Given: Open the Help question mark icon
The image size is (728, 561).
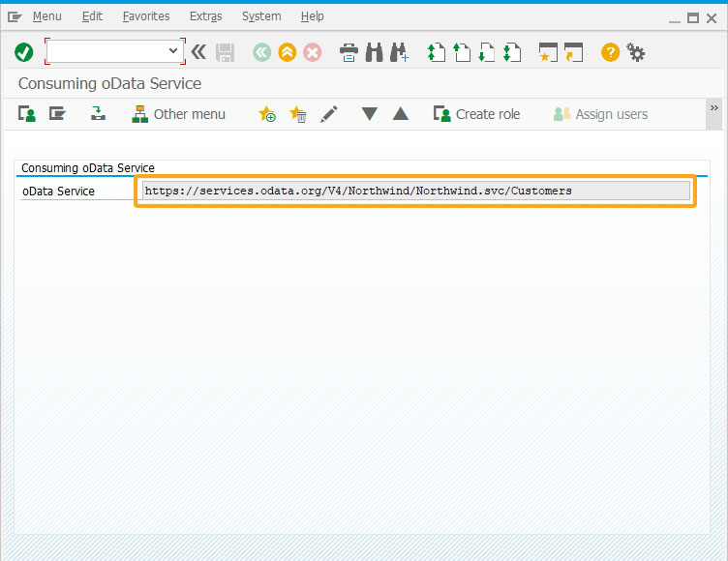Looking at the screenshot, I should (x=610, y=52).
